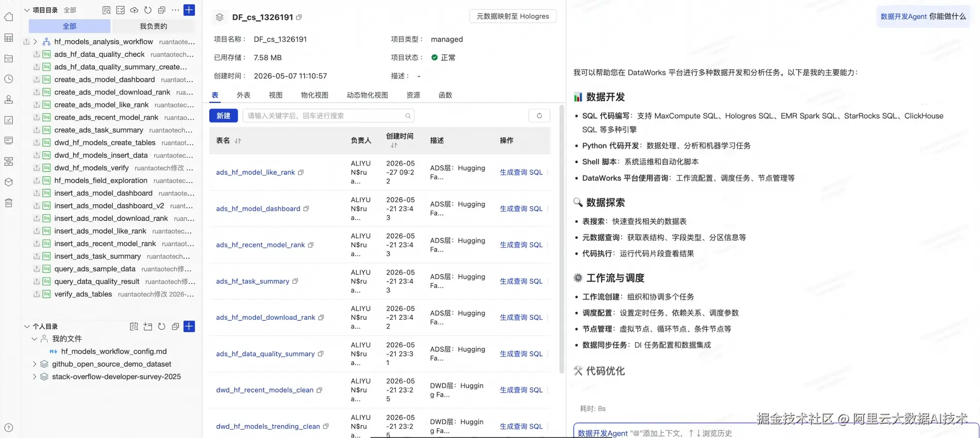Switch to the 物化视图 tab
Viewport: 980px width, 438px height.
pos(314,95)
